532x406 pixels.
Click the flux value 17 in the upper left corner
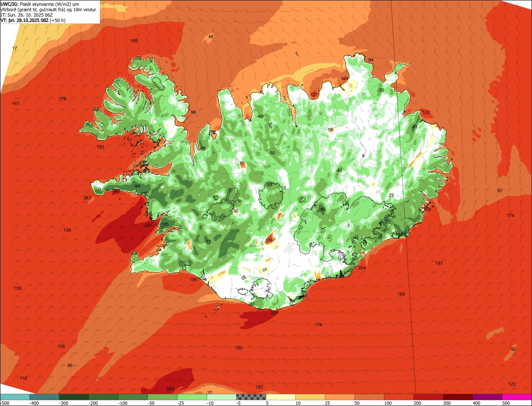pyautogui.click(x=15, y=49)
